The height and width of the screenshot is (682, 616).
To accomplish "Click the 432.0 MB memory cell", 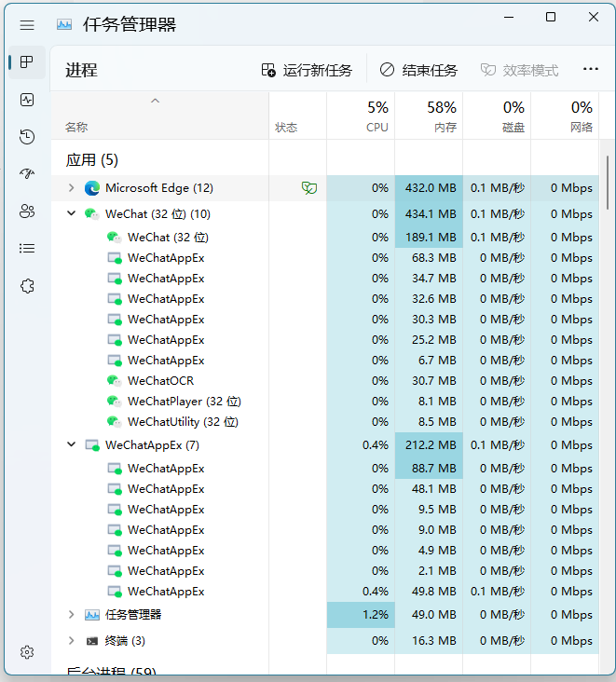I will [429, 188].
